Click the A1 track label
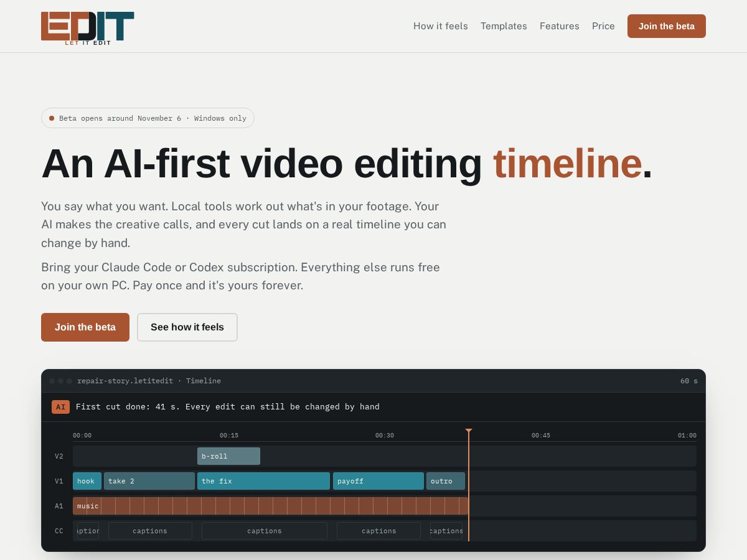This screenshot has width=747, height=560. pyautogui.click(x=59, y=506)
